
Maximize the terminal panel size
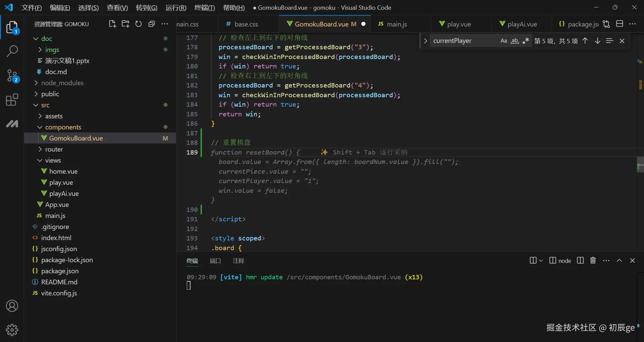click(x=619, y=261)
